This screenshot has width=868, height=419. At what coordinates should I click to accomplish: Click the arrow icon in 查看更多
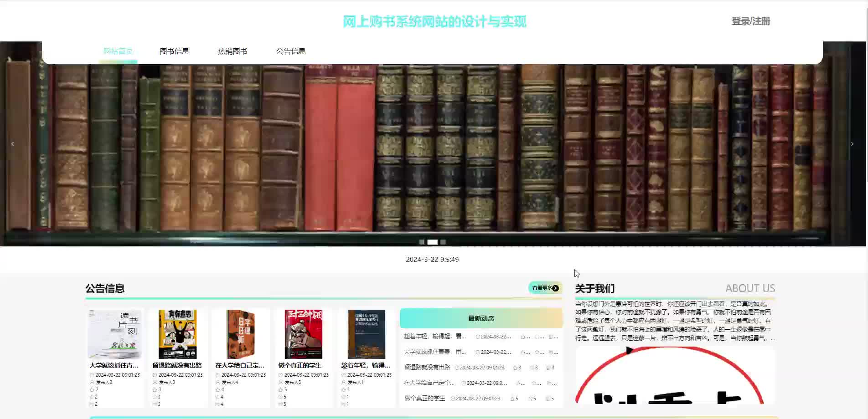[x=555, y=288]
